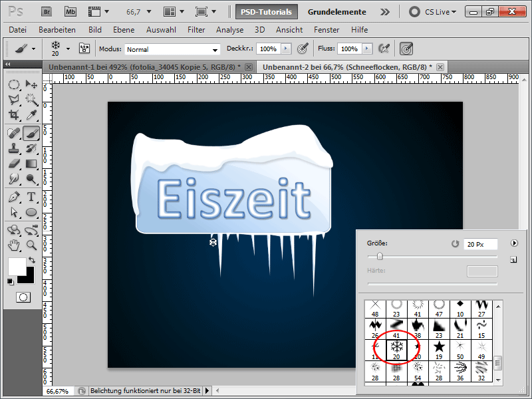Select the Eyedropper tool
532x399 pixels.
31,114
